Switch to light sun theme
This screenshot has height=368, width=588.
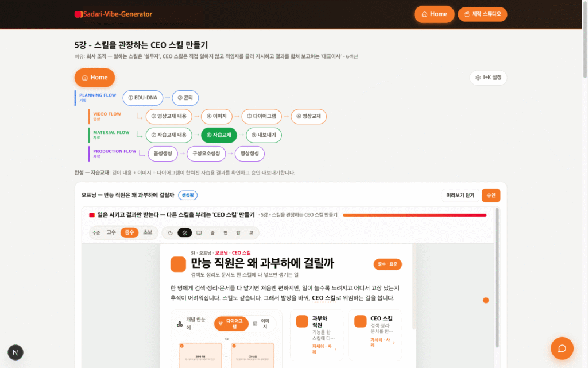(x=184, y=233)
